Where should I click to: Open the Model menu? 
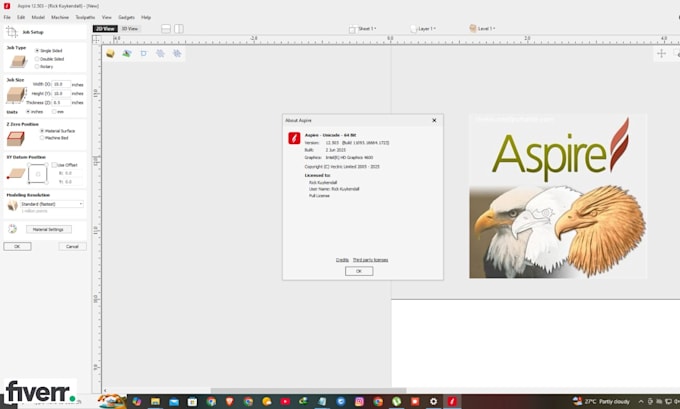pyautogui.click(x=38, y=17)
